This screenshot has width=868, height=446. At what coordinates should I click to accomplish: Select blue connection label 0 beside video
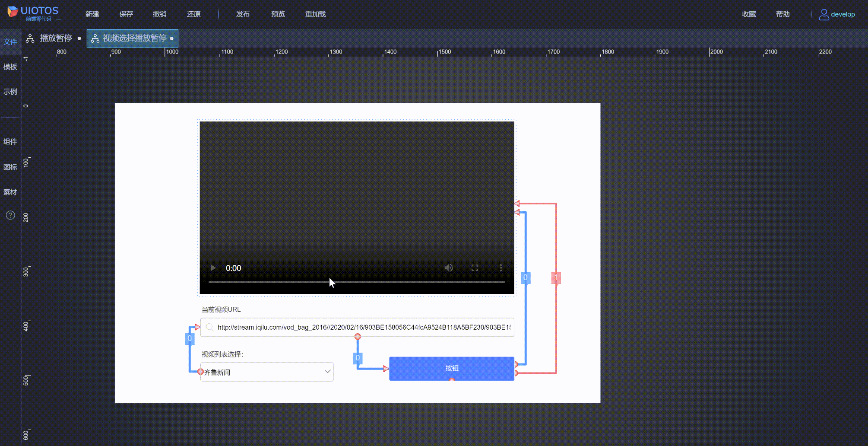[525, 277]
